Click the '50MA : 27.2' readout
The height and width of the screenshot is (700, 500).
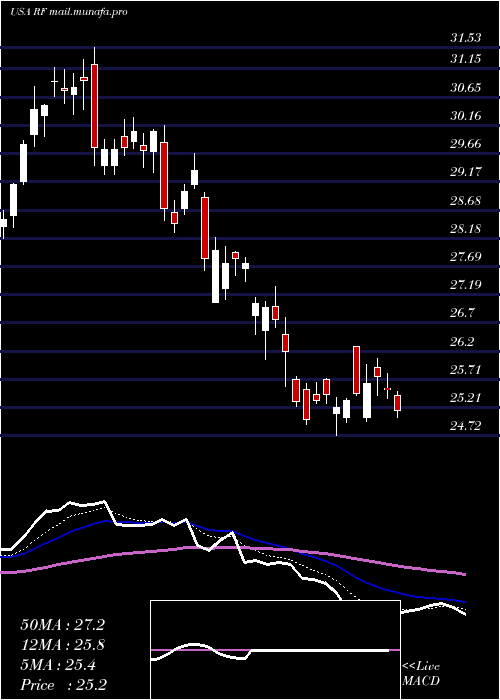click(x=62, y=625)
